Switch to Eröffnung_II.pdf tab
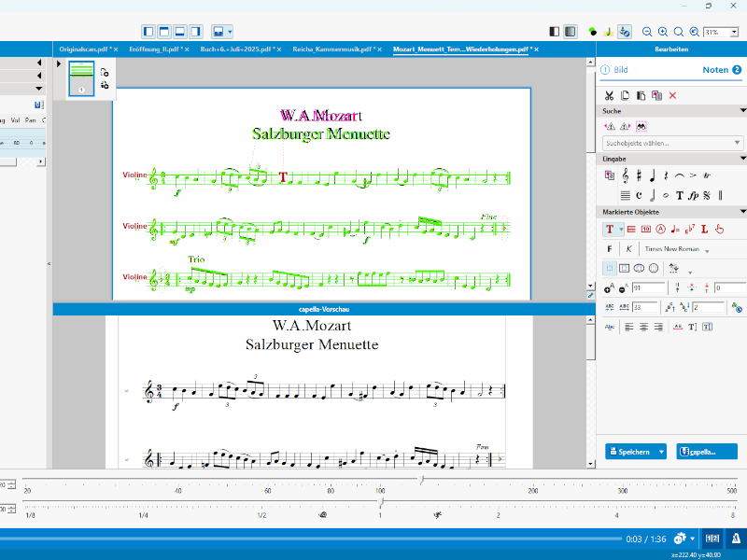Viewport: 747px width, 560px height. 156,49
